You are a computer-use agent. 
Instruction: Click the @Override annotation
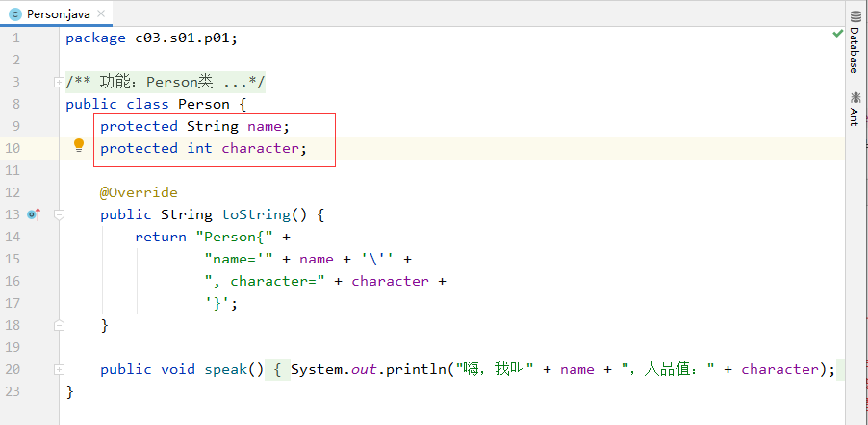coord(139,192)
